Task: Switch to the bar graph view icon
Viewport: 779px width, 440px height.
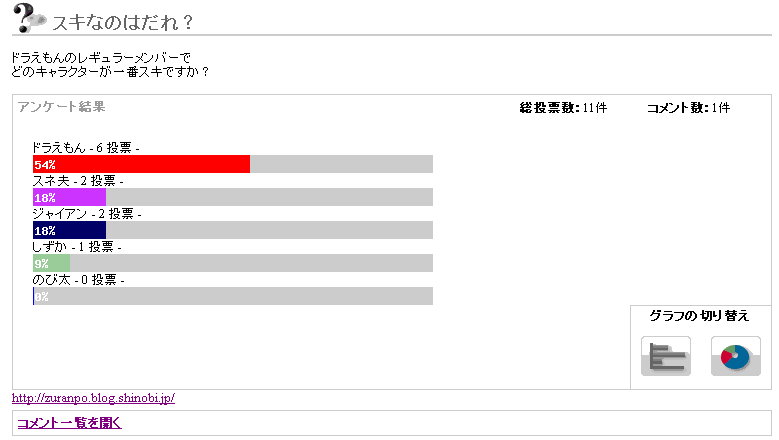Action: click(666, 357)
